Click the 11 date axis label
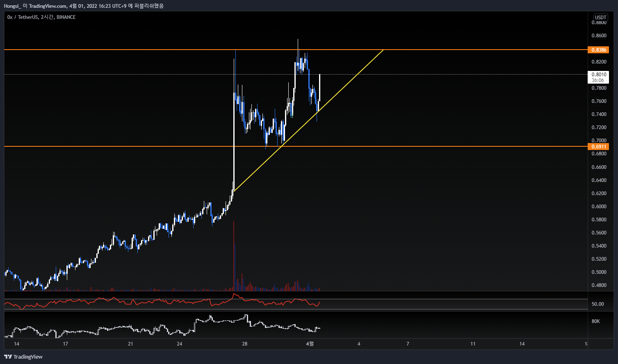 [473, 344]
